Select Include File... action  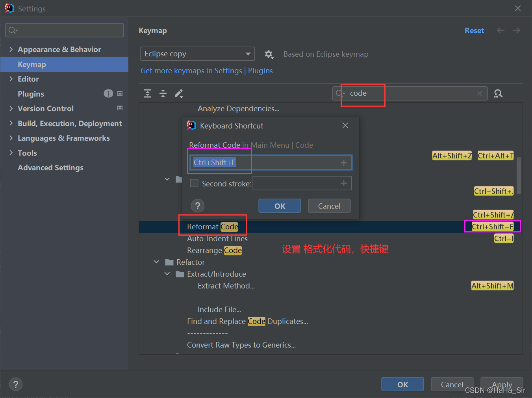coord(219,309)
